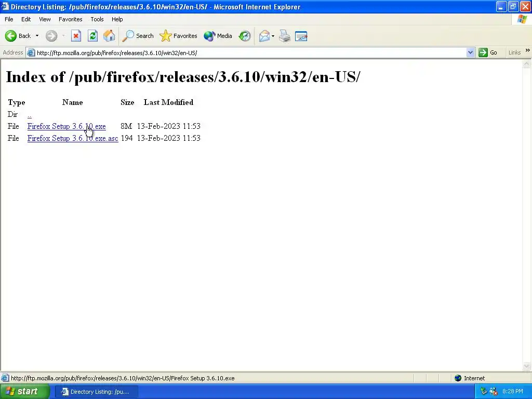
Task: Open the Help menu
Action: [x=117, y=19]
